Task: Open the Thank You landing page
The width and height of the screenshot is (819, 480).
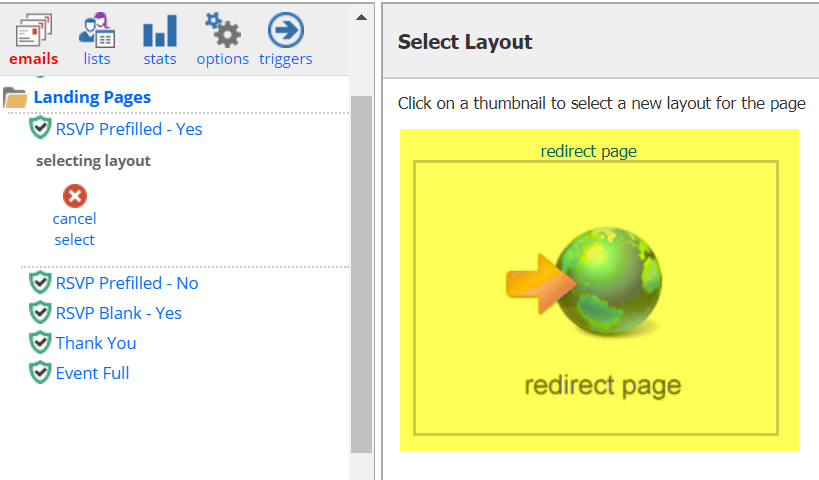Action: [x=96, y=343]
